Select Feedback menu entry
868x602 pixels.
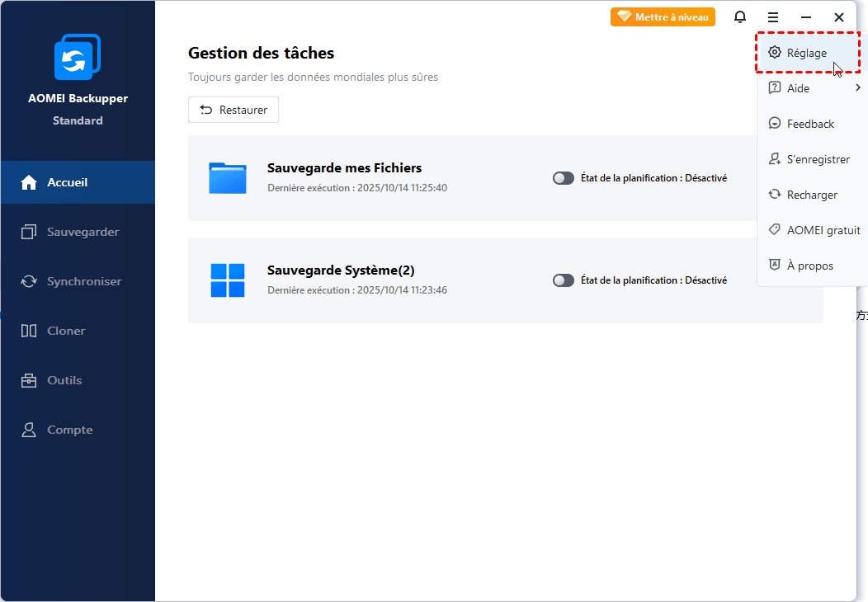(x=814, y=124)
